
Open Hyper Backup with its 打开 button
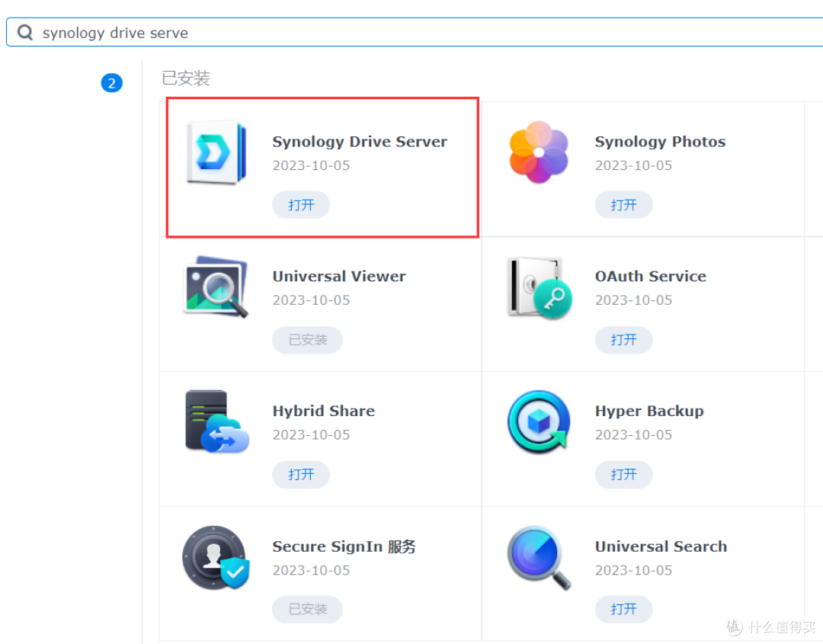tap(623, 475)
